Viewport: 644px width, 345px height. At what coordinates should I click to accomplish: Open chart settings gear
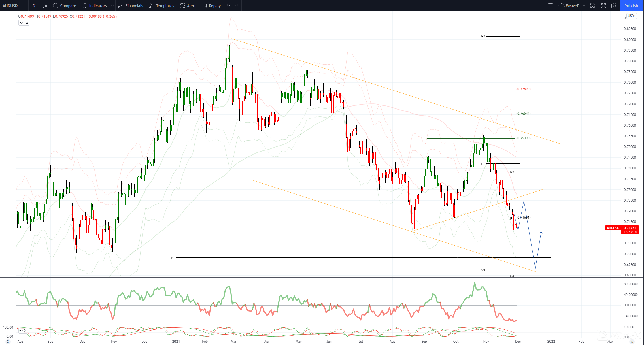click(x=592, y=6)
